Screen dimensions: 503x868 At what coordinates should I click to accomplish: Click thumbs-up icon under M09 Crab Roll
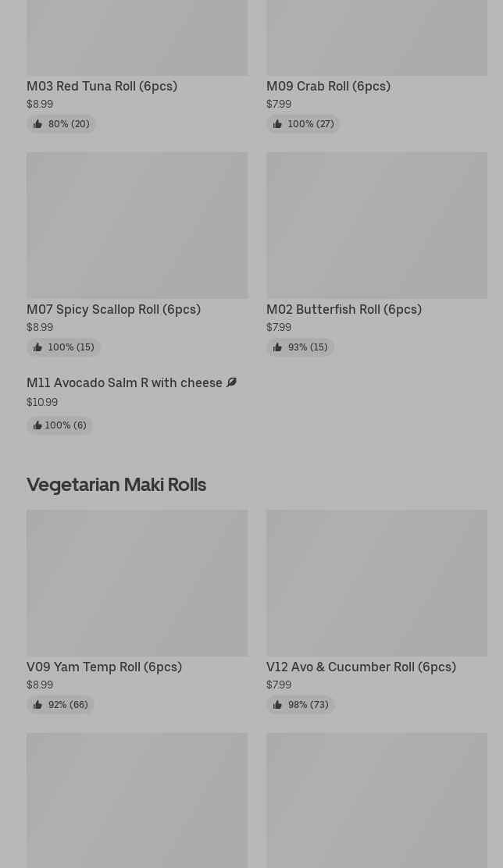tap(277, 124)
